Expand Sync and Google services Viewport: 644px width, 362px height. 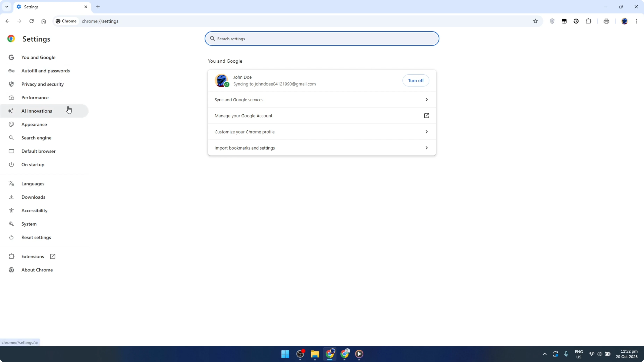point(321,100)
